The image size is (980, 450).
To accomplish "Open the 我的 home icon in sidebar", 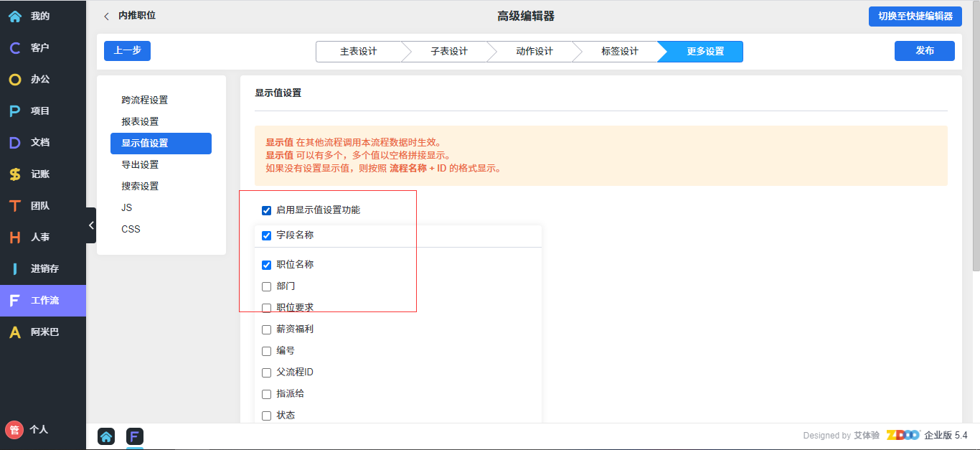I will coord(14,16).
